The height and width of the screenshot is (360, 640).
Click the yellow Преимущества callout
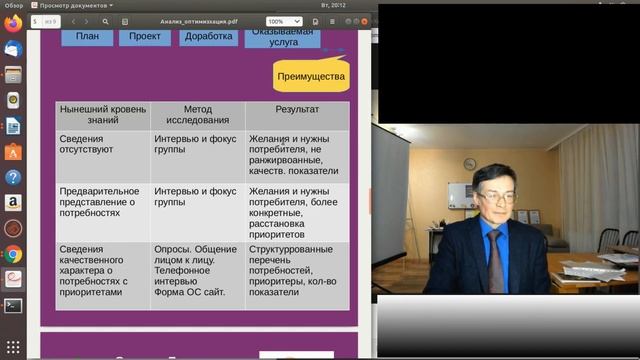click(311, 76)
